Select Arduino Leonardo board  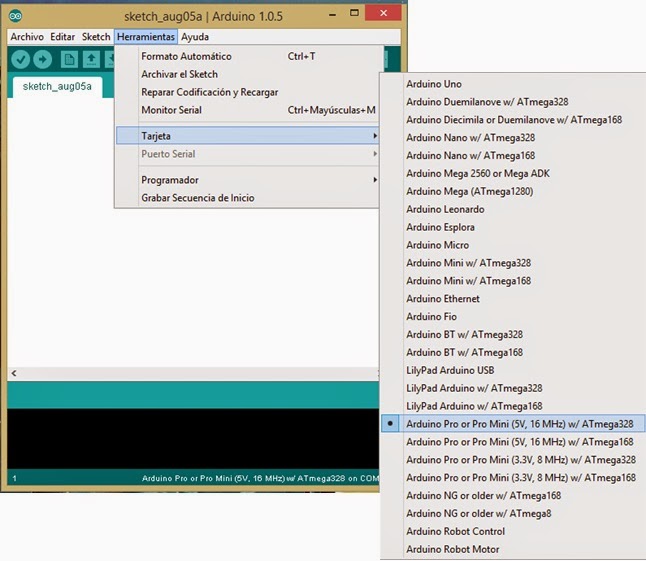[x=513, y=209]
